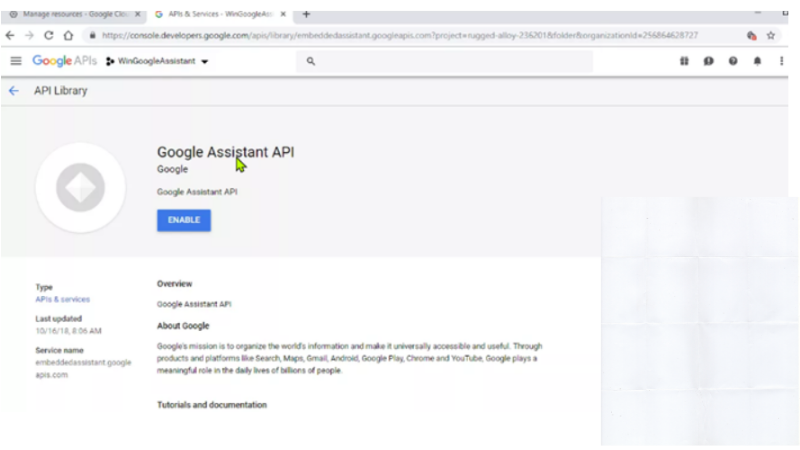Open the gift free trial icon
This screenshot has width=800, height=450.
(684, 61)
